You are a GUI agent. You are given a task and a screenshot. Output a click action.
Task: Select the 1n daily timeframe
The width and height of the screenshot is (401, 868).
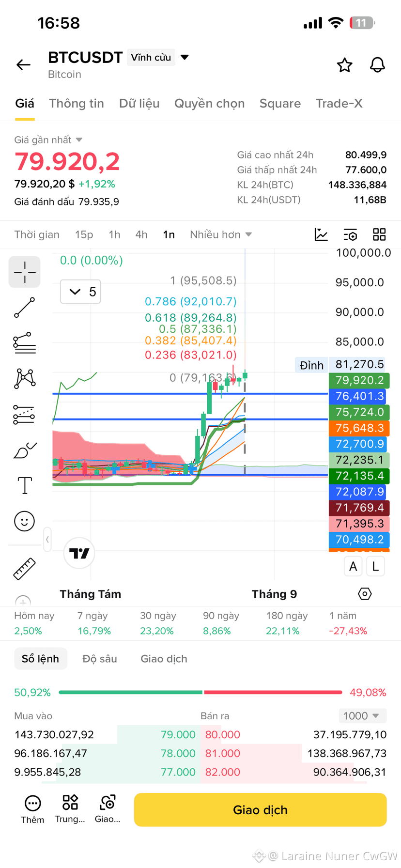[169, 235]
